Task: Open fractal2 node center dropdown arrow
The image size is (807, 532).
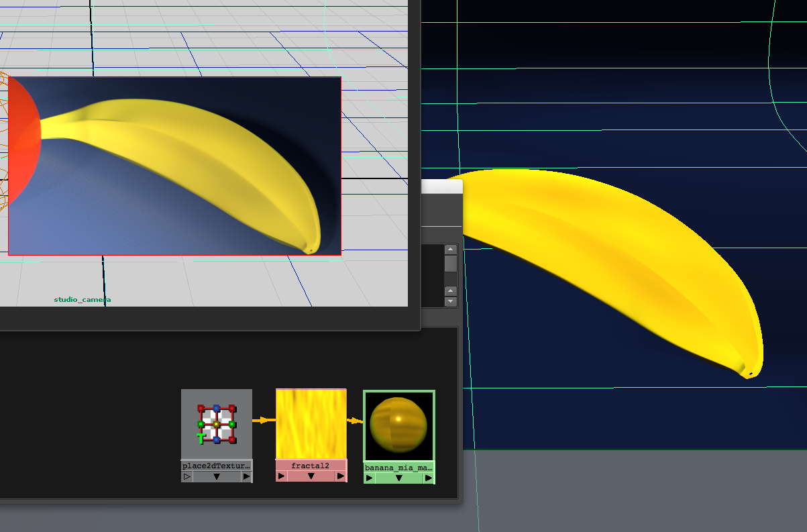Action: coord(311,476)
